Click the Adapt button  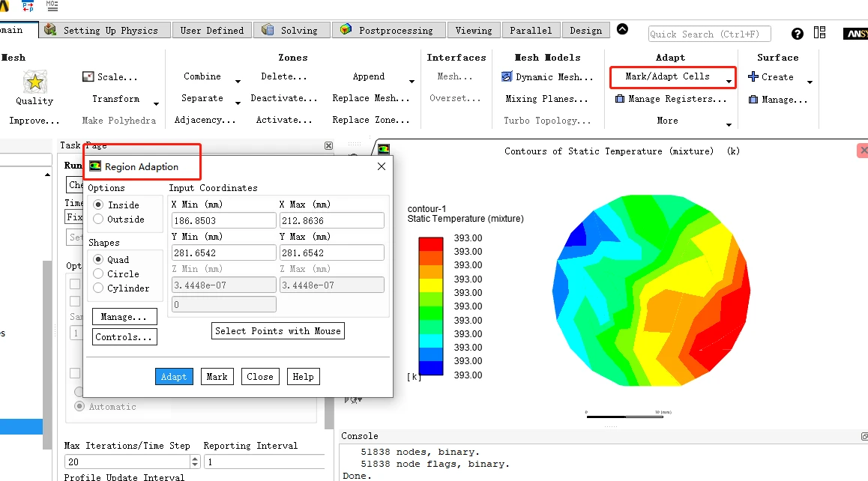click(x=174, y=376)
